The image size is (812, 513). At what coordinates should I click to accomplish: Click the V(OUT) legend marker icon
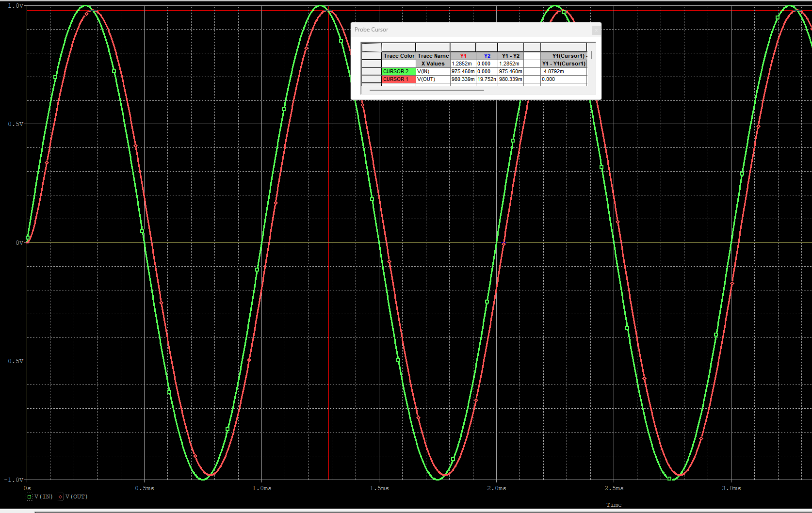point(61,497)
